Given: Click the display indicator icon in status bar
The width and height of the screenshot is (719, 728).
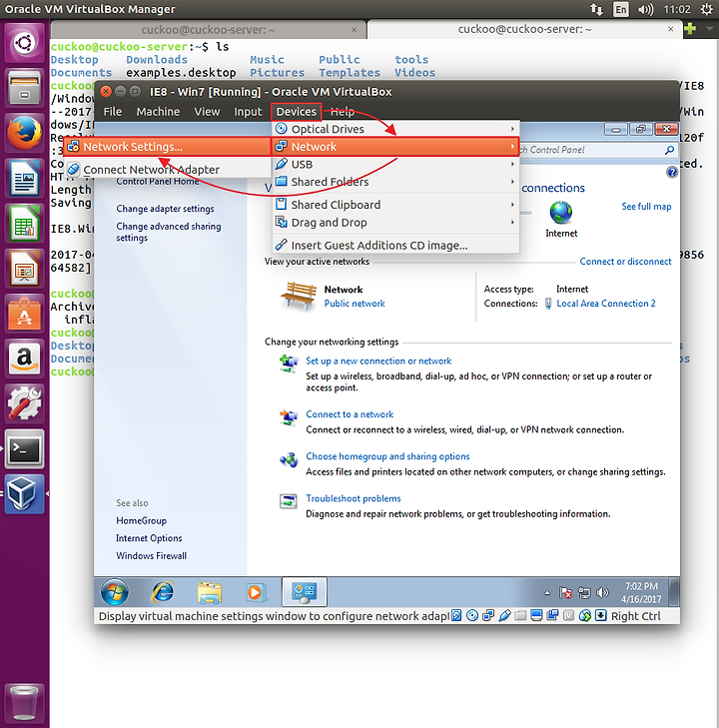Looking at the screenshot, I should coord(536,615).
